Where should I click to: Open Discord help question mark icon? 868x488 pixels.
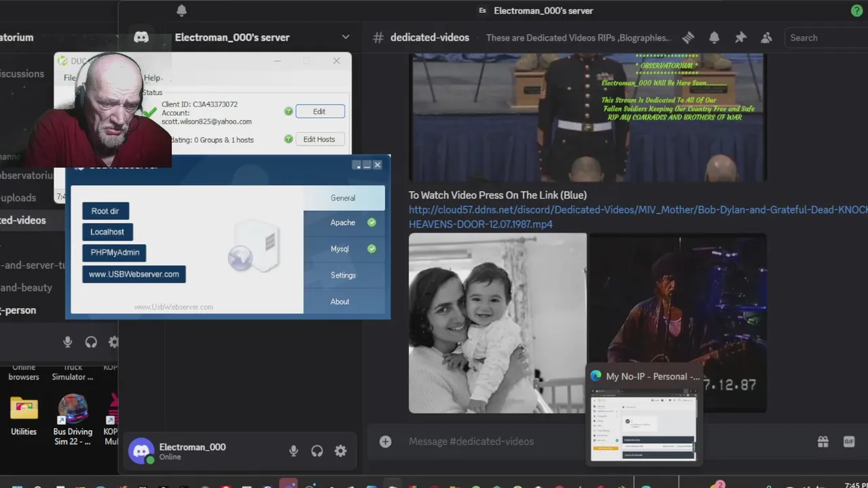[857, 10]
